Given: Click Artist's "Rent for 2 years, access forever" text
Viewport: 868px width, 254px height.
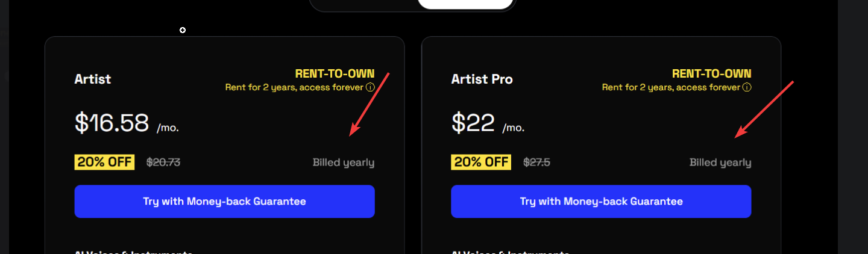Looking at the screenshot, I should [x=294, y=87].
